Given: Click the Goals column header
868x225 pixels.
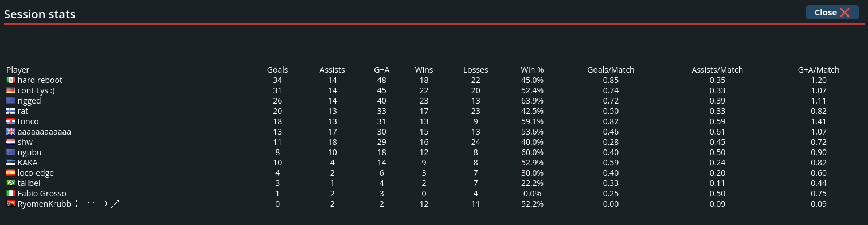Looking at the screenshot, I should [277, 70].
